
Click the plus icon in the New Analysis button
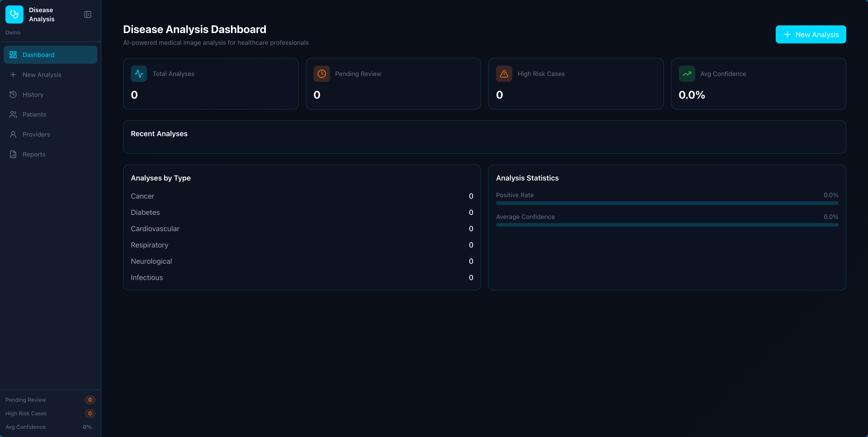(787, 34)
